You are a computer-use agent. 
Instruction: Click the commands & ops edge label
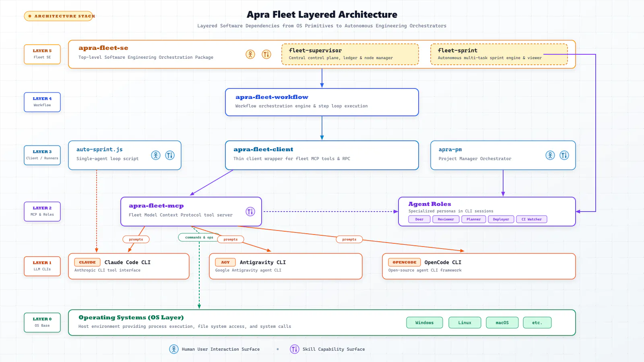(x=199, y=237)
